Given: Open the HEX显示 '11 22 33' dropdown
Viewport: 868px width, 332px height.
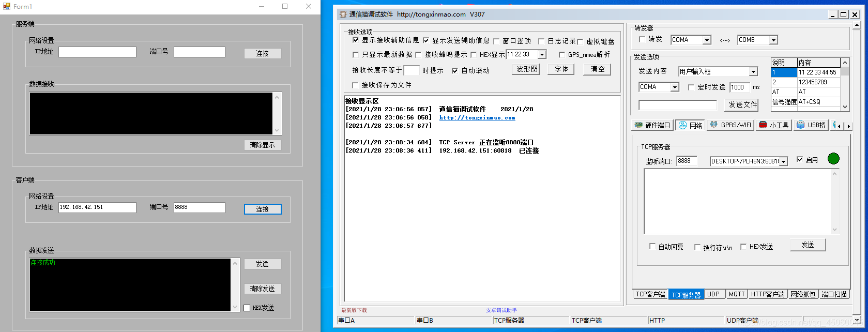Looking at the screenshot, I should tap(542, 54).
